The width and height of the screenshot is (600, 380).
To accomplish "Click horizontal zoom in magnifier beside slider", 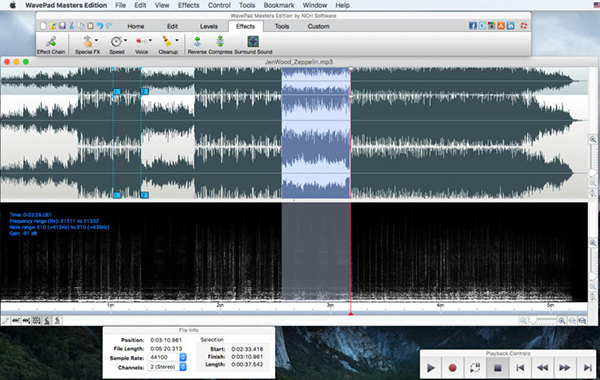I will click(x=561, y=321).
